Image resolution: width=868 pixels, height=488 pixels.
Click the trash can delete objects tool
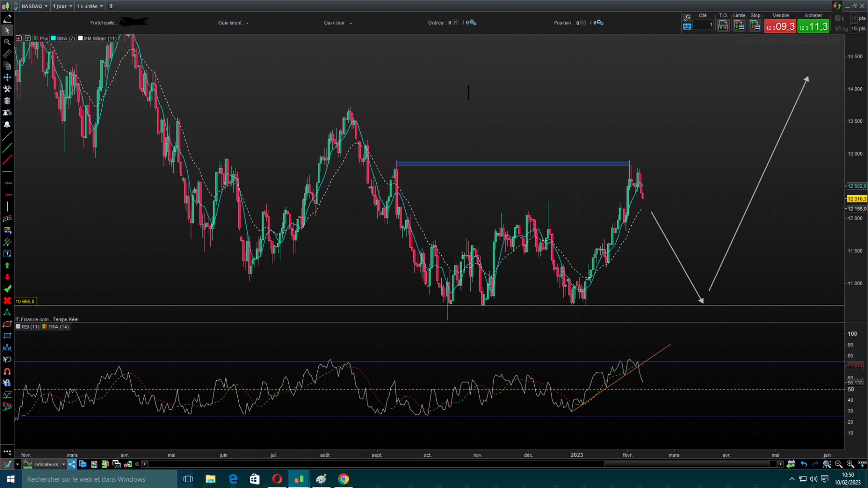click(7, 101)
